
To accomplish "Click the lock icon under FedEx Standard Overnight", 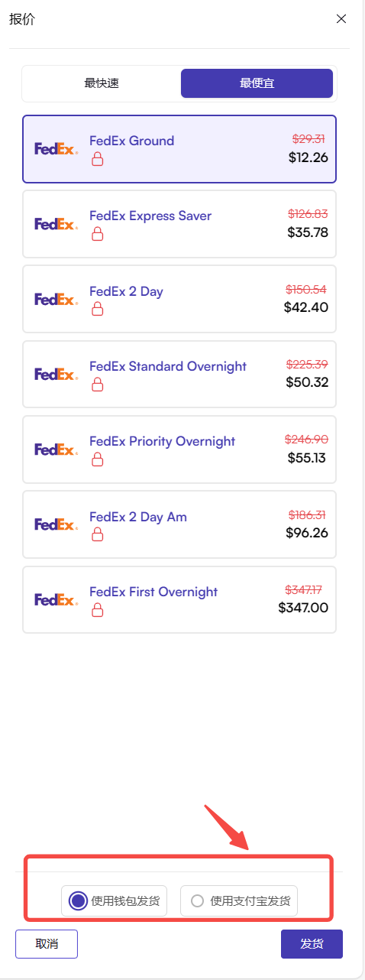I will pyautogui.click(x=97, y=385).
